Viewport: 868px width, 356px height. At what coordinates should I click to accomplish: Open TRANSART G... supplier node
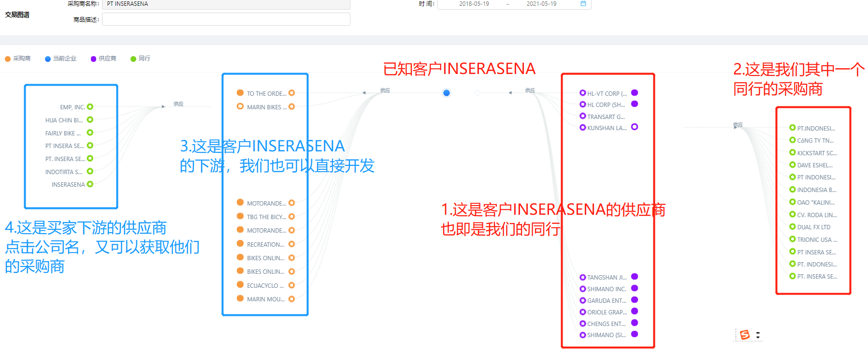point(583,116)
